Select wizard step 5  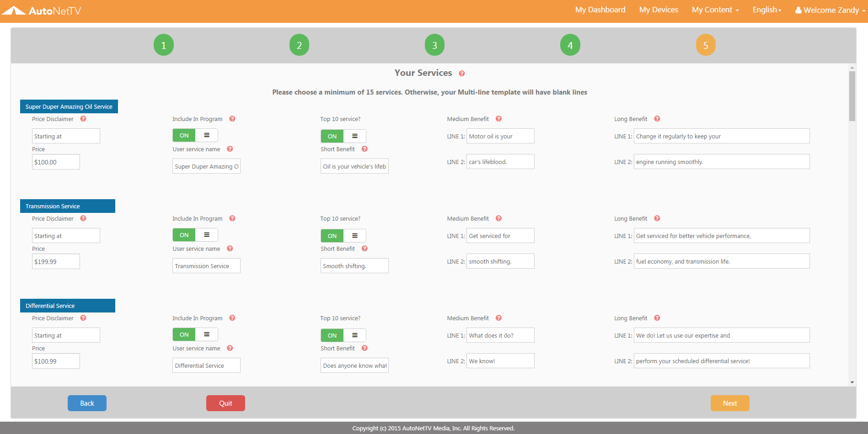click(x=706, y=45)
